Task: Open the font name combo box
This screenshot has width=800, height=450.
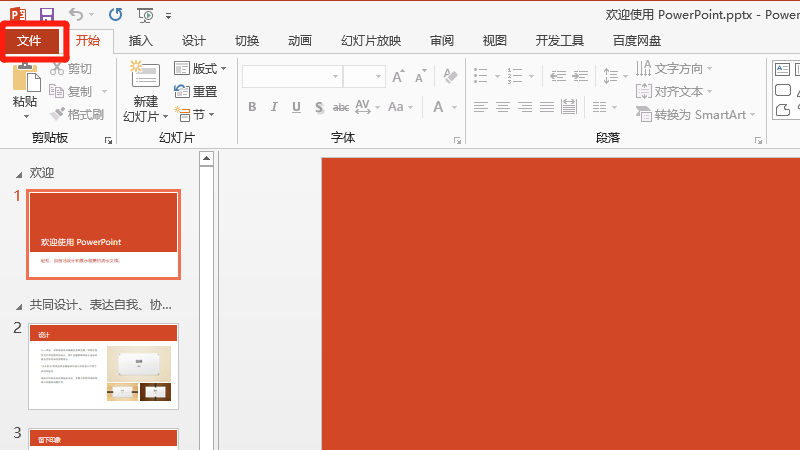Action: click(x=292, y=77)
